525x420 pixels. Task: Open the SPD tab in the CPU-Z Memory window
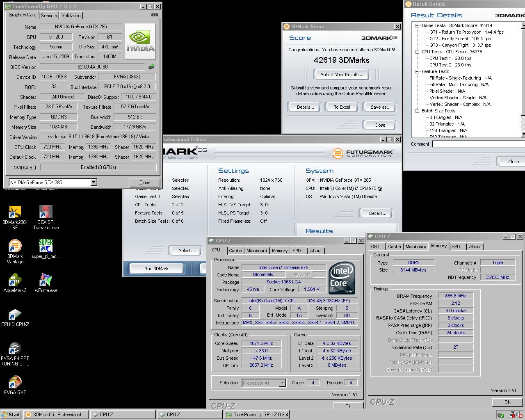click(456, 247)
